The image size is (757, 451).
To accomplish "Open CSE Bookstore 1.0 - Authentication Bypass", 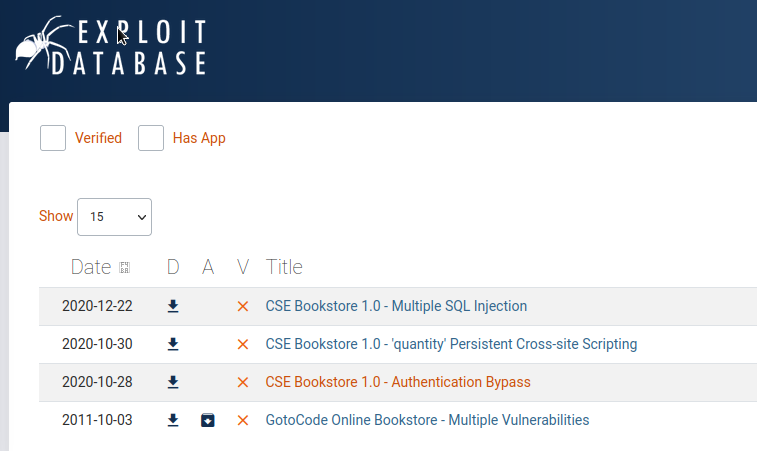I will pos(398,382).
